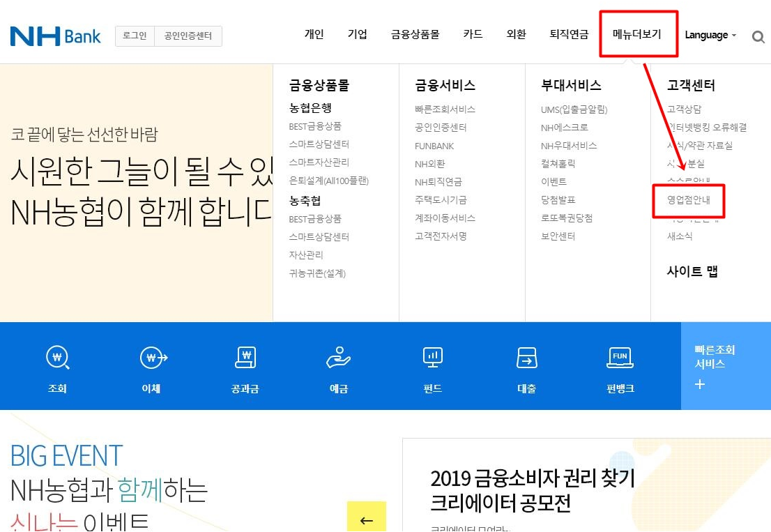Open the search magnifier icon
771x532 pixels.
pos(758,36)
